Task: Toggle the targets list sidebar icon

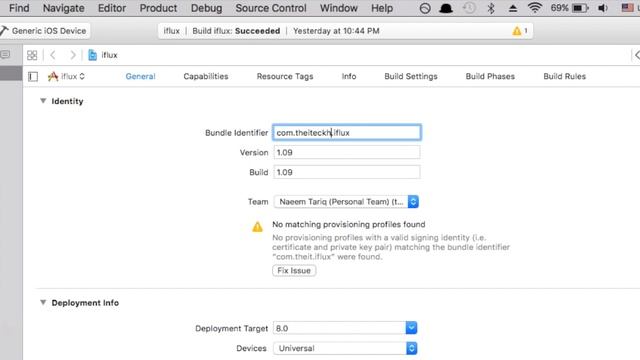Action: pyautogui.click(x=33, y=76)
